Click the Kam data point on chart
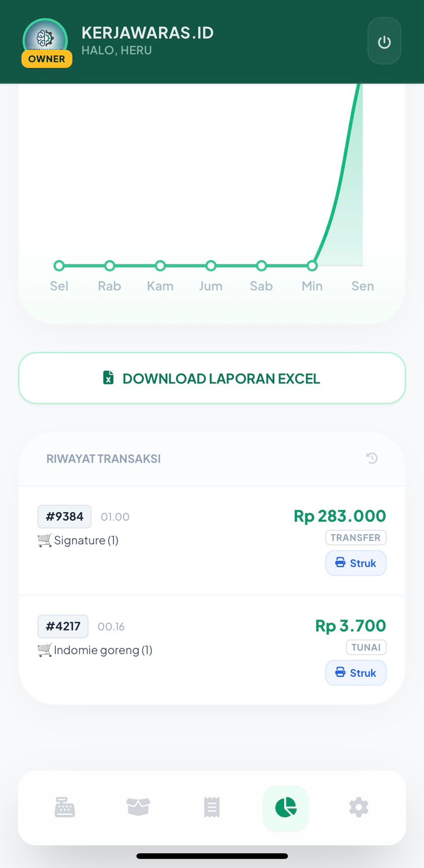424x868 pixels. coord(160,266)
